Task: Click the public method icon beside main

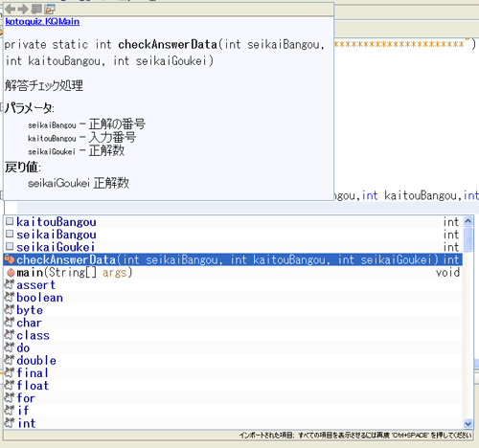Action: [x=11, y=273]
